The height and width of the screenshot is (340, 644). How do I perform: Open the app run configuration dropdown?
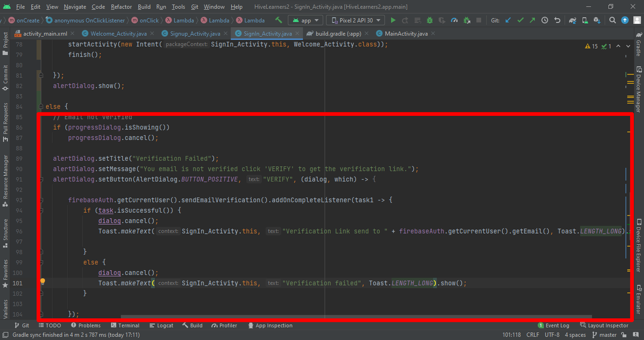pos(306,20)
